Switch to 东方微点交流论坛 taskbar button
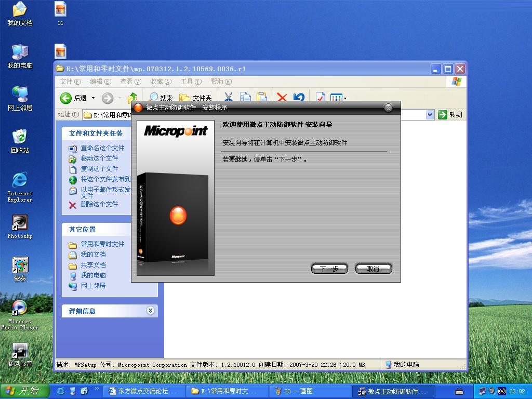Viewport: 532px width, 399px height. tap(143, 392)
